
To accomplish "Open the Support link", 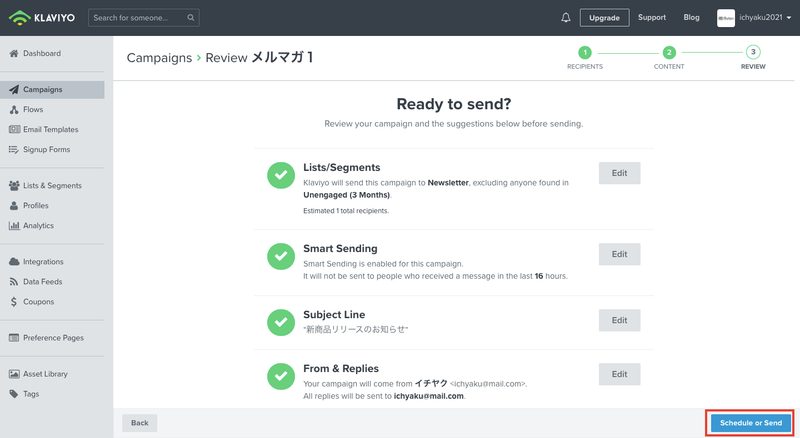I will 652,17.
